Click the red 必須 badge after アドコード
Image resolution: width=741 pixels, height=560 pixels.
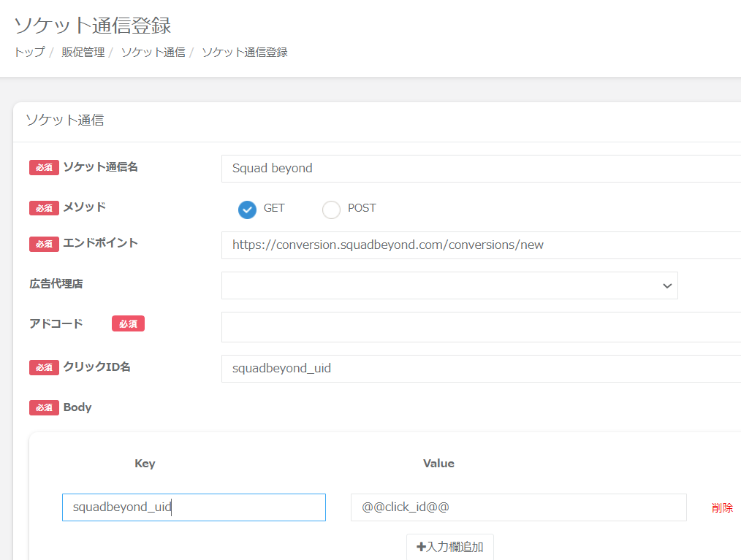(x=128, y=323)
